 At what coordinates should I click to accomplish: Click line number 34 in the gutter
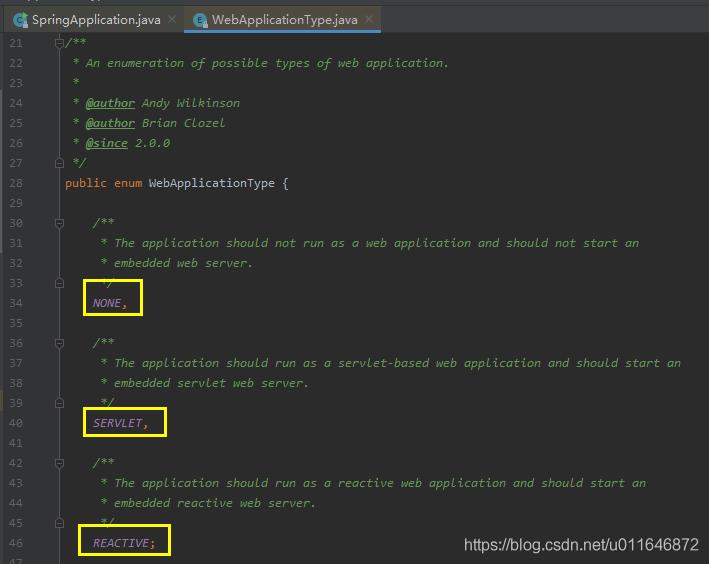click(16, 303)
